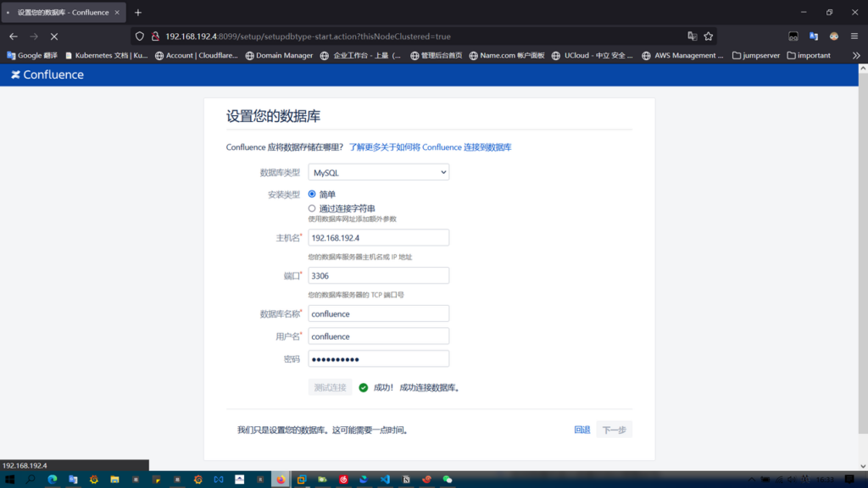The height and width of the screenshot is (488, 868).
Task: Show more bookmarks overflow chevron
Action: point(855,56)
